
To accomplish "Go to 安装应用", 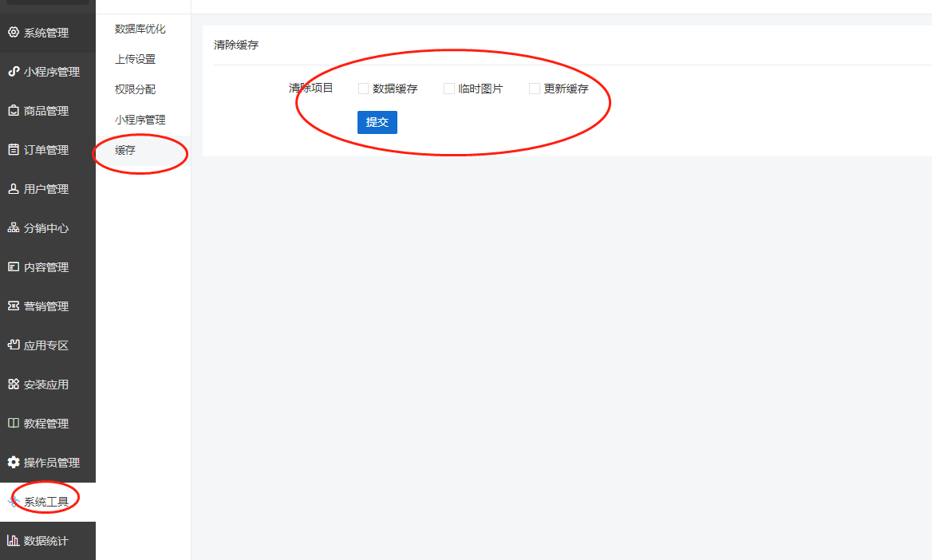I will point(48,385).
